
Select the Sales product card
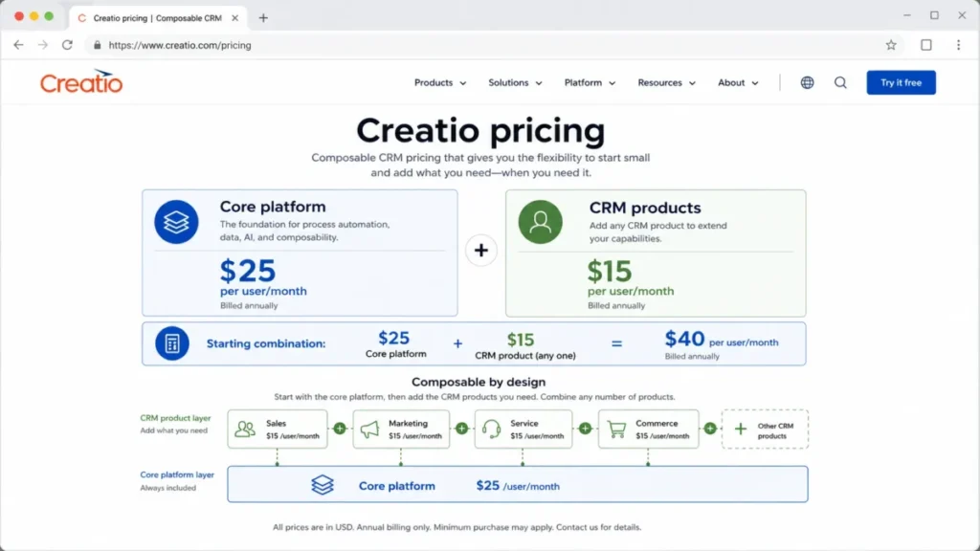point(278,430)
